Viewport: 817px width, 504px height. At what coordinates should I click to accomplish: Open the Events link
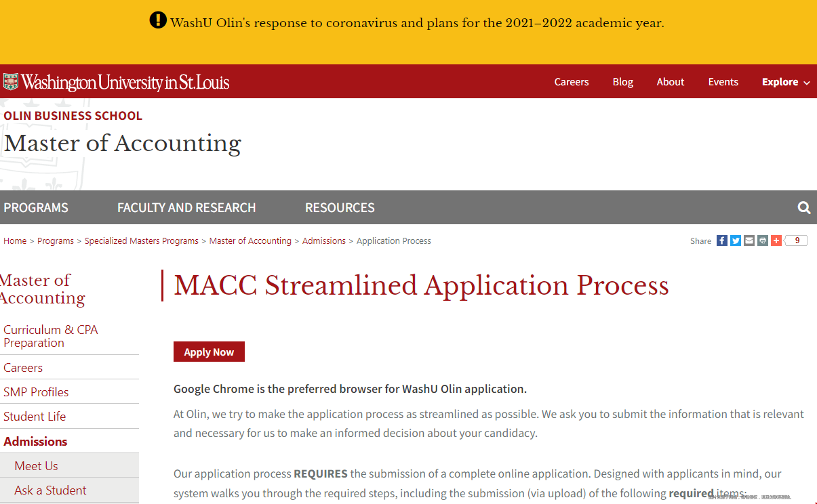(723, 82)
